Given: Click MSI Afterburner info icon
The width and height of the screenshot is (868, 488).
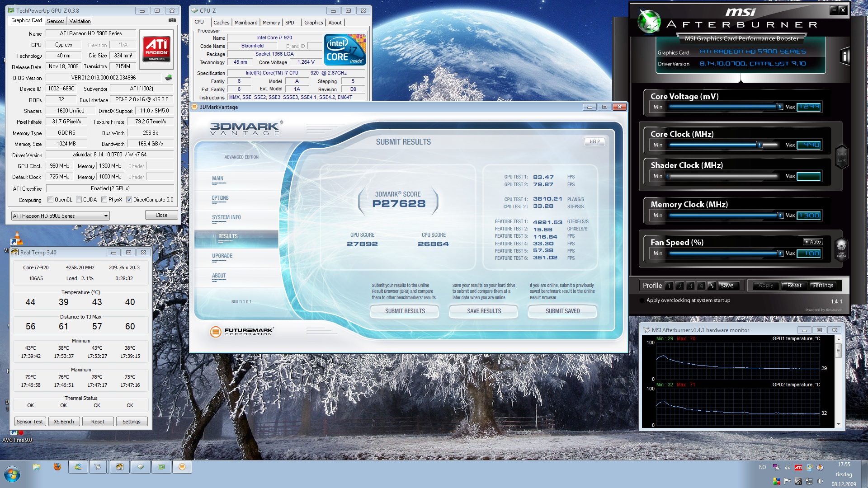Looking at the screenshot, I should point(844,56).
